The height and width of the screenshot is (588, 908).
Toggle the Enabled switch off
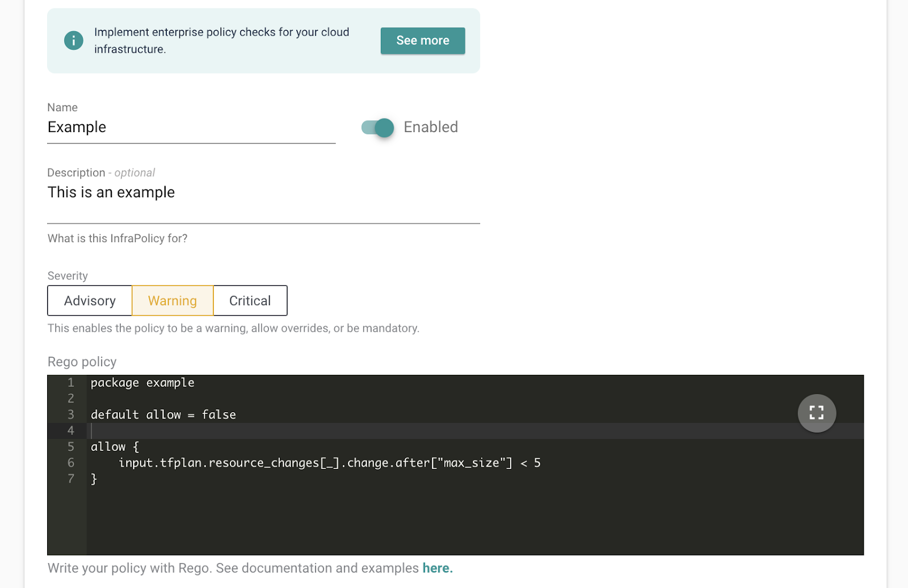[x=378, y=128]
